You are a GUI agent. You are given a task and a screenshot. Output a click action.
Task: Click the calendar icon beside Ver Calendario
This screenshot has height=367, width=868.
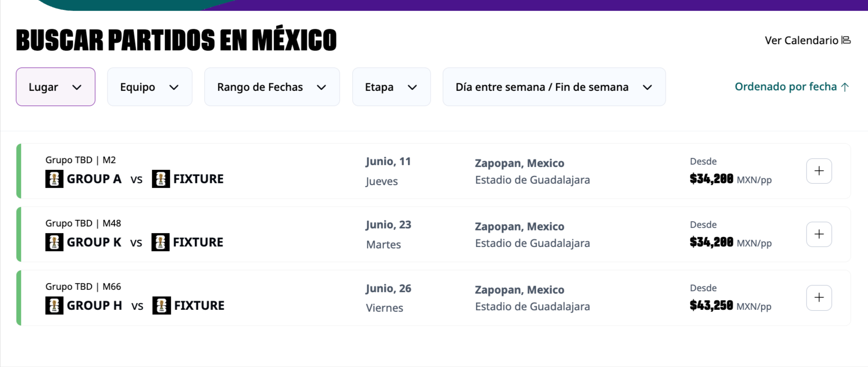[x=846, y=40]
